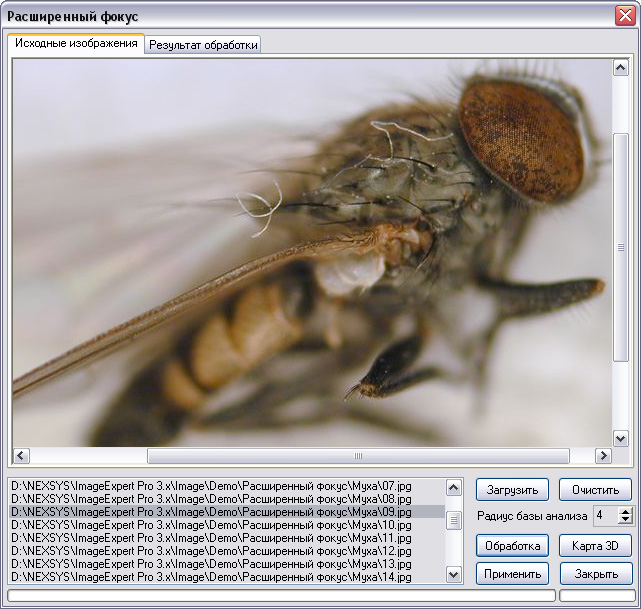The width and height of the screenshot is (641, 609).
Task: Choose file 12.jpg in the list
Action: 212,551
